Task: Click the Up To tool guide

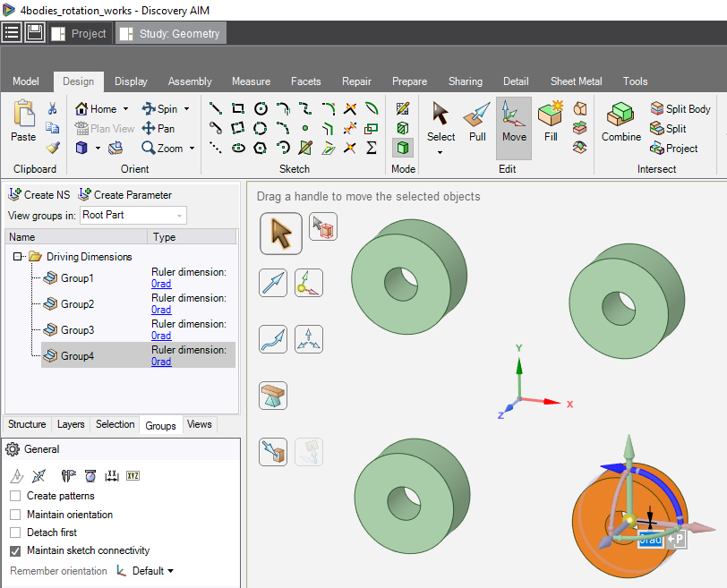Action: click(x=273, y=452)
